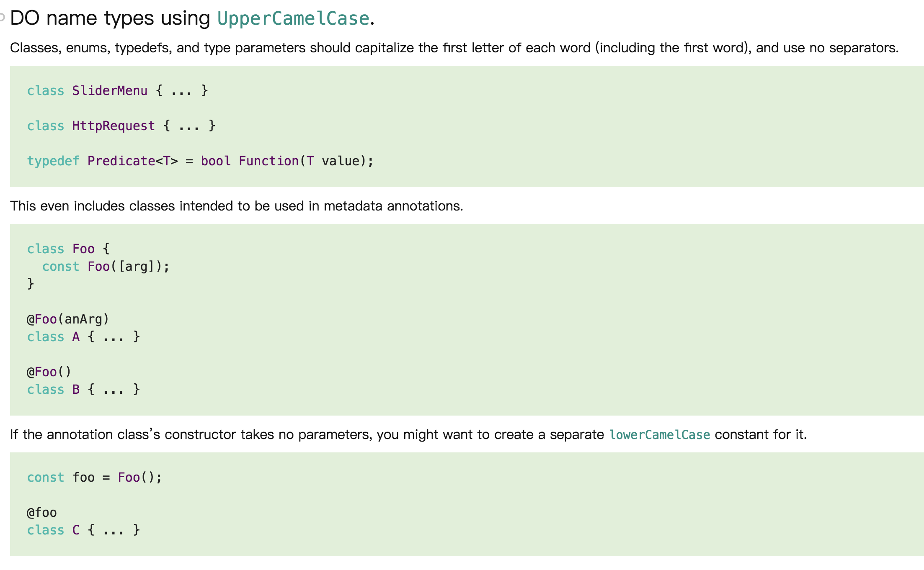Click the SliderMenu class name
Screen dimensions: 924x570
click(110, 91)
